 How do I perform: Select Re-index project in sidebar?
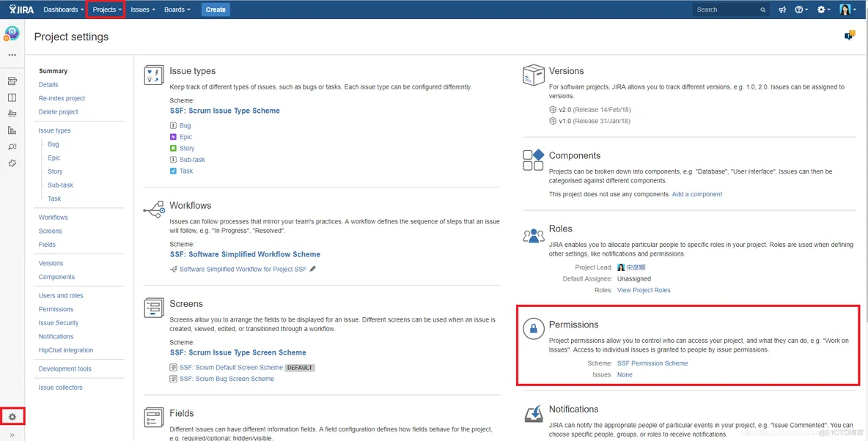(62, 98)
